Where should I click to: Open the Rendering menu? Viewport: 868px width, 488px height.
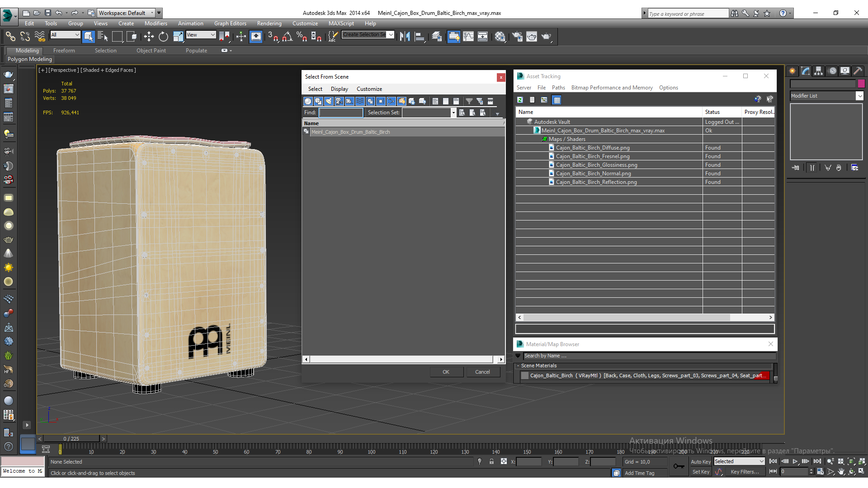[269, 23]
